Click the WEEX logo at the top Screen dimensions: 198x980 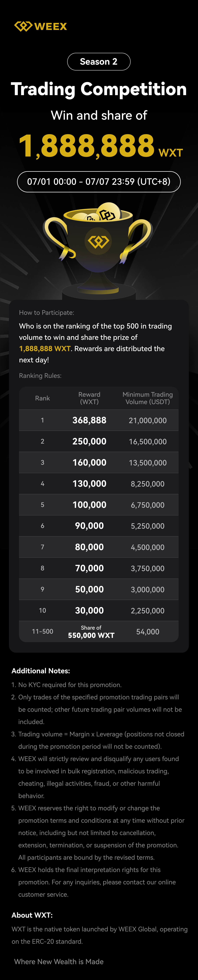(x=41, y=26)
